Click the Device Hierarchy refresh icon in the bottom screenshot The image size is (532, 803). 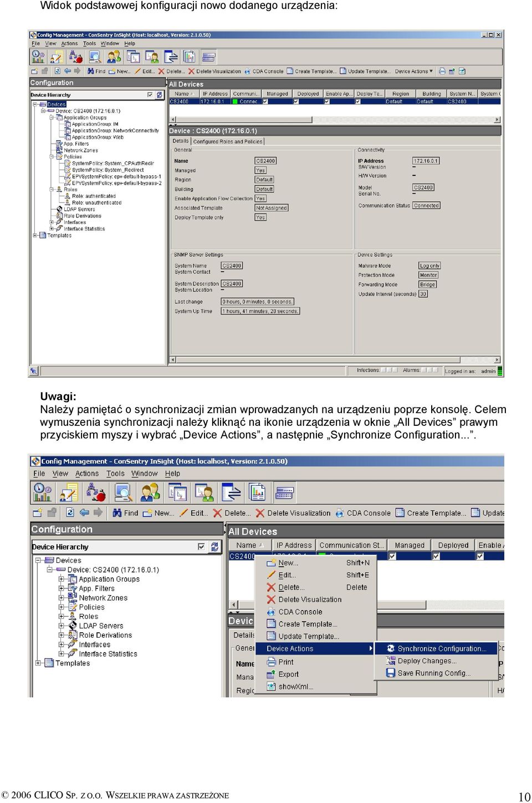(215, 547)
